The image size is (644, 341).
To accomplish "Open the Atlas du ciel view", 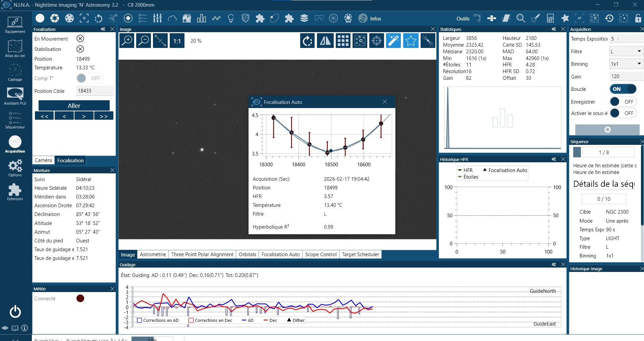I will click(x=15, y=49).
